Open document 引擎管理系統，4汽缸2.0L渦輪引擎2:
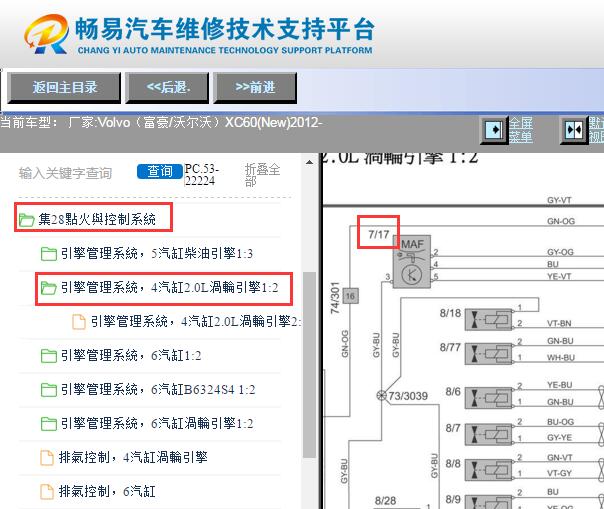 [x=196, y=321]
